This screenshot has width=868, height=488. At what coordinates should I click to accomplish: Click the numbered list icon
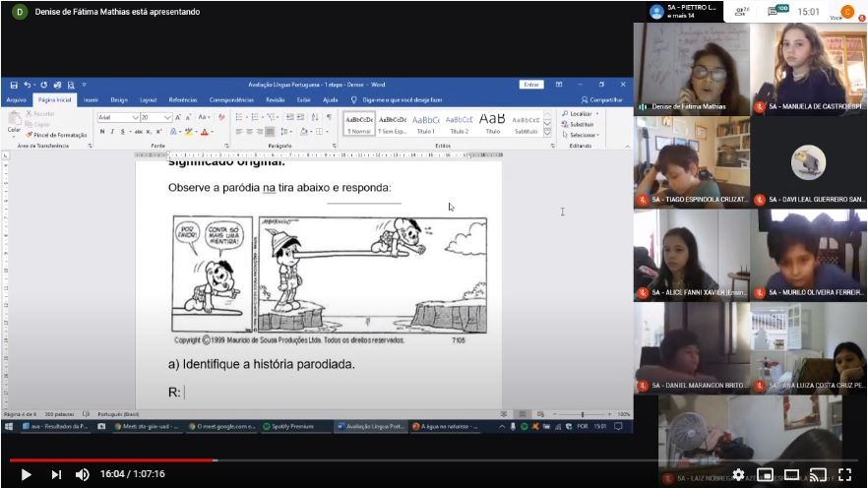click(256, 117)
